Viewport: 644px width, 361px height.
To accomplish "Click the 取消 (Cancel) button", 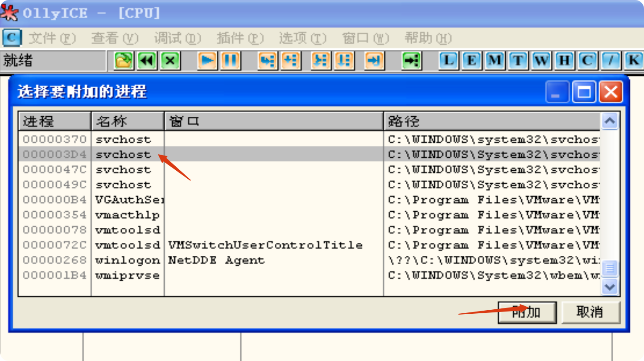I will pos(590,312).
